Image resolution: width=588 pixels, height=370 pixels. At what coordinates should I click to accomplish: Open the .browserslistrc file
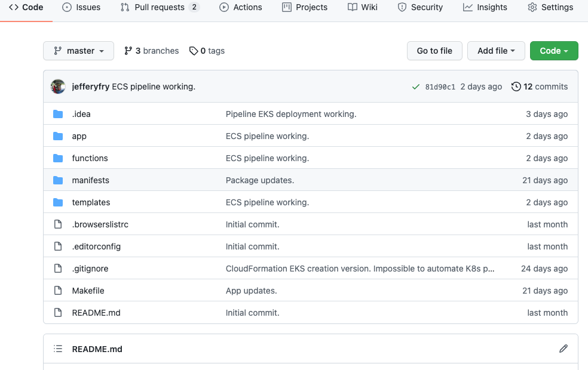pos(100,224)
